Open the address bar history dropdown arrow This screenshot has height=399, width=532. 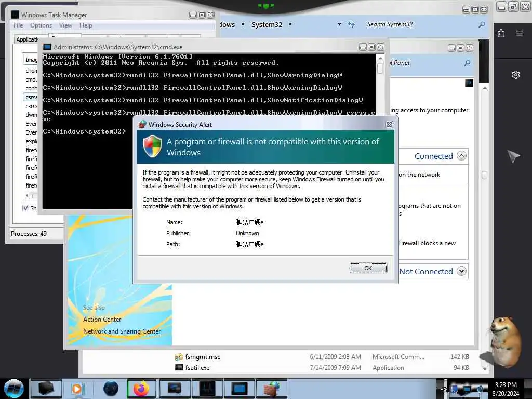pos(339,24)
